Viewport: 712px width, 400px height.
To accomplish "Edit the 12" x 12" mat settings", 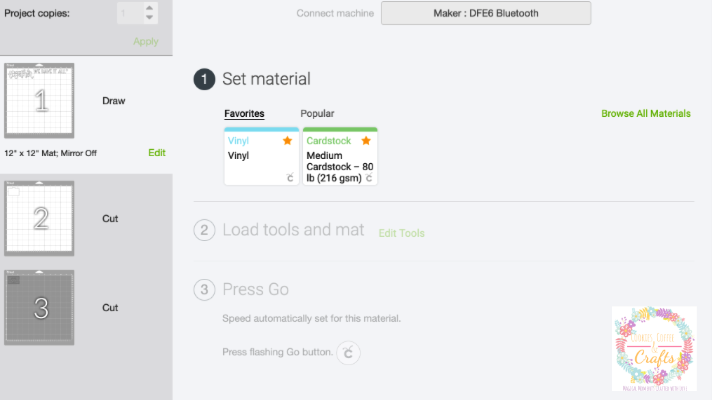I will (156, 152).
